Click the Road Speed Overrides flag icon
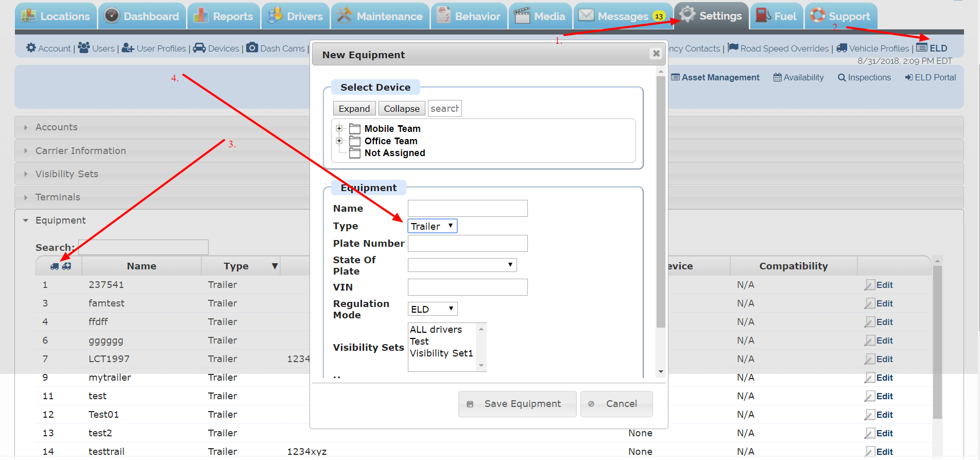Image resolution: width=980 pixels, height=460 pixels. click(733, 48)
